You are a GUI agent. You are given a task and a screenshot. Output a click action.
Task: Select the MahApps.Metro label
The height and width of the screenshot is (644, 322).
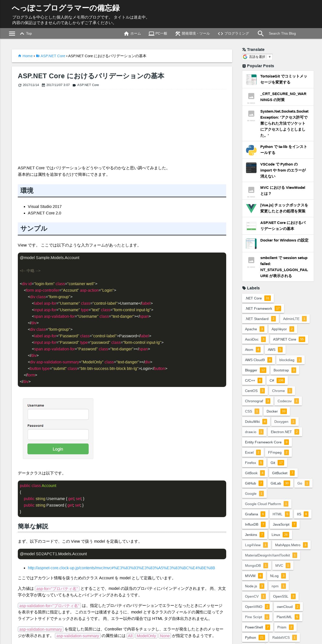(x=291, y=545)
